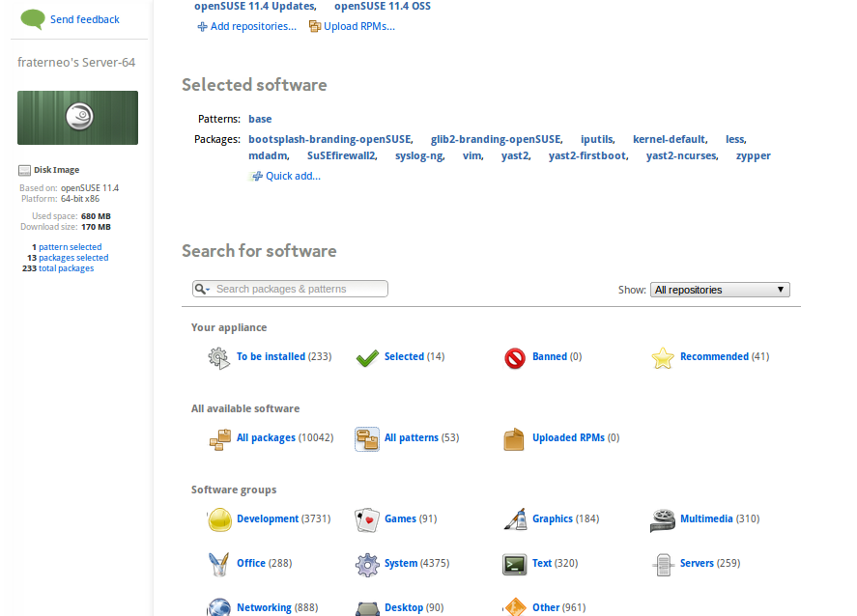Click the kernel-default package link

pos(670,139)
